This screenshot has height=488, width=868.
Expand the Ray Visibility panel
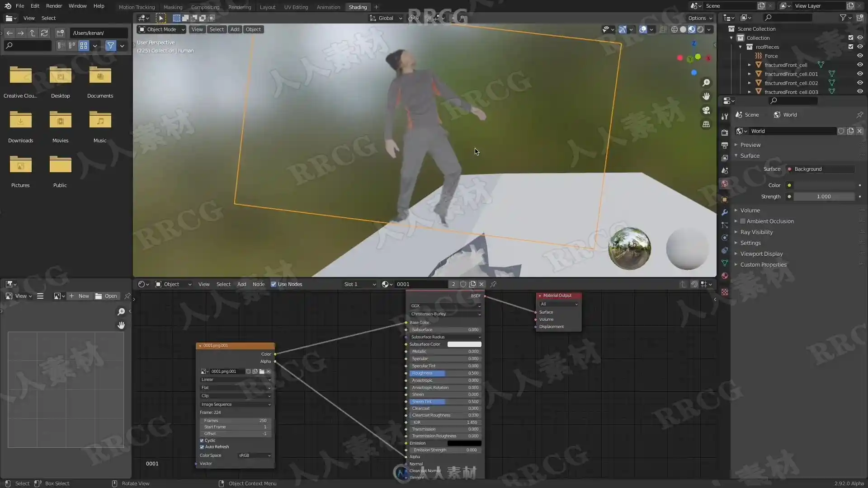(x=756, y=232)
